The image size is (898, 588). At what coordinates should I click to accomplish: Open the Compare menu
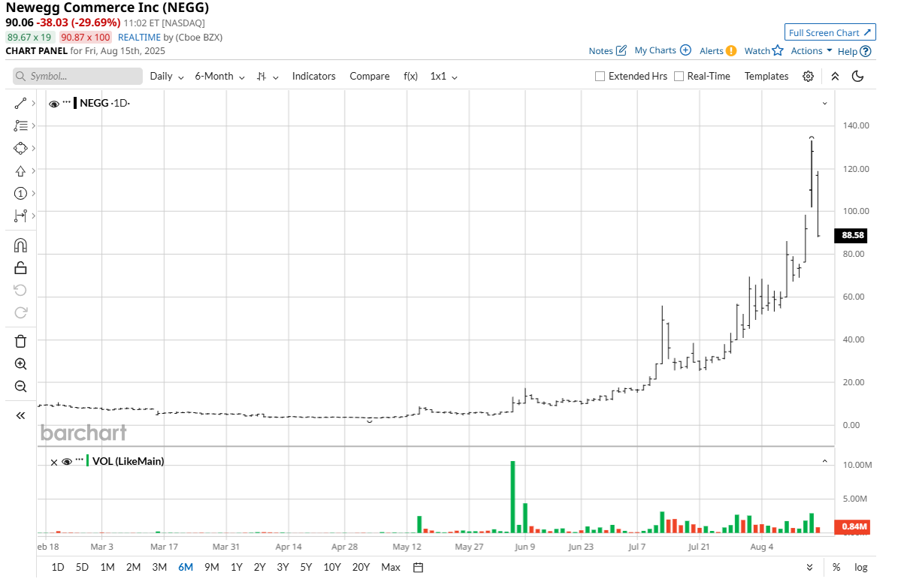(370, 76)
